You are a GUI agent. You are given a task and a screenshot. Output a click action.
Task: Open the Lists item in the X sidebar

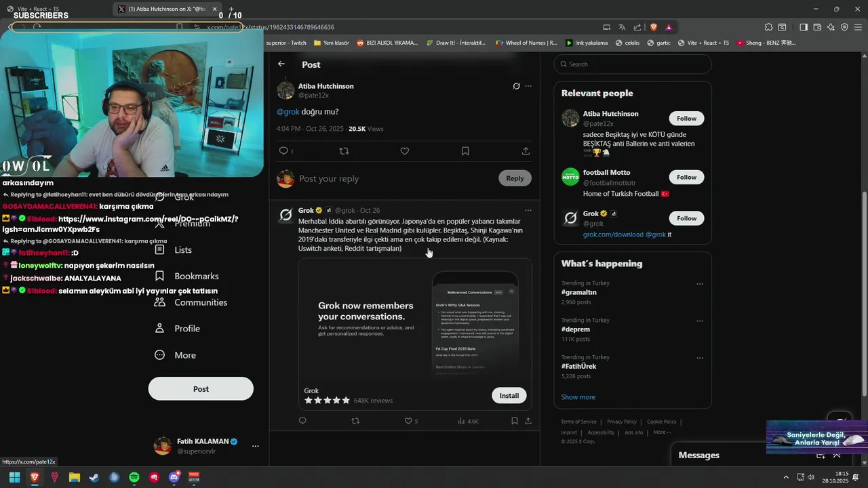click(x=173, y=250)
